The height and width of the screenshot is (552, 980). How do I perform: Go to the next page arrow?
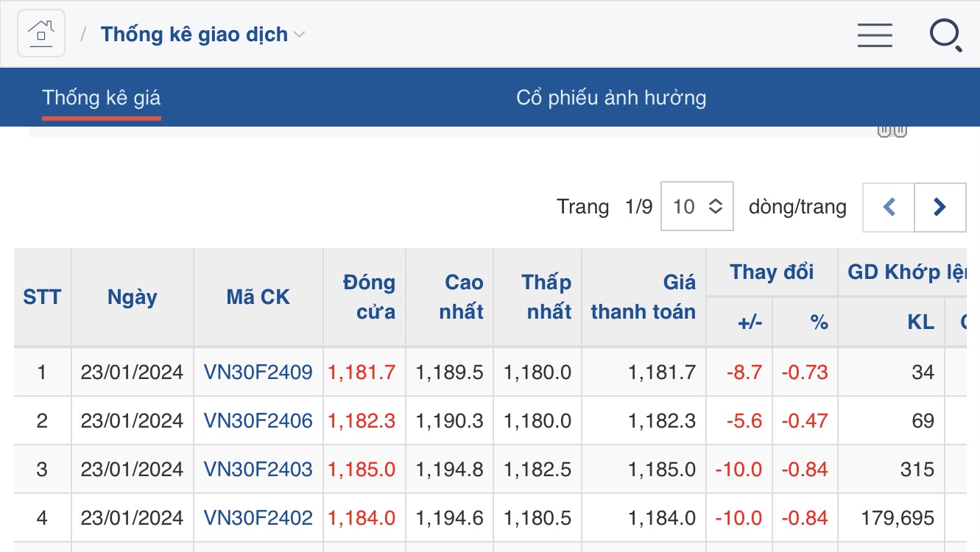click(940, 207)
